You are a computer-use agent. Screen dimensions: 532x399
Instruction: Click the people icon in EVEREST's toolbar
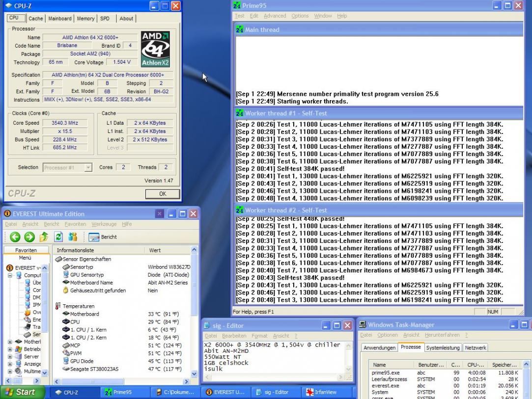(73, 237)
